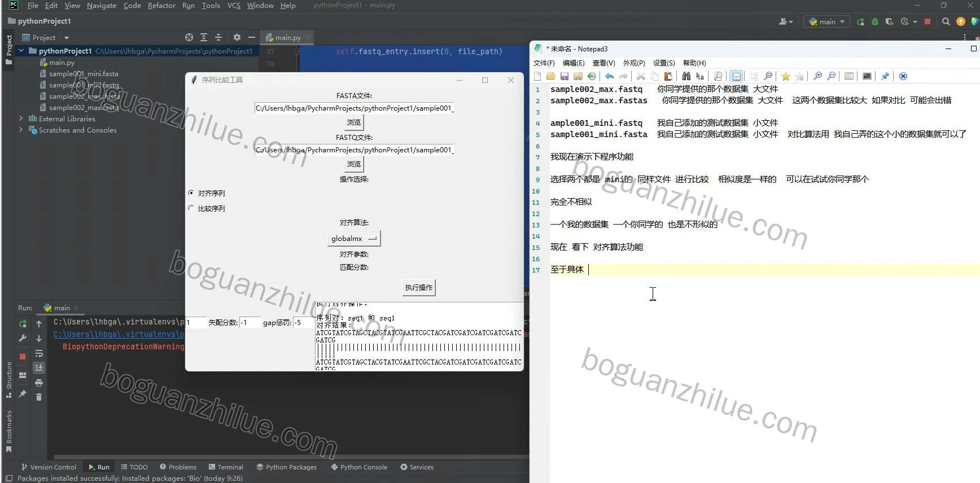
Task: Open the globalmx algorithm dropdown
Action: (x=354, y=239)
